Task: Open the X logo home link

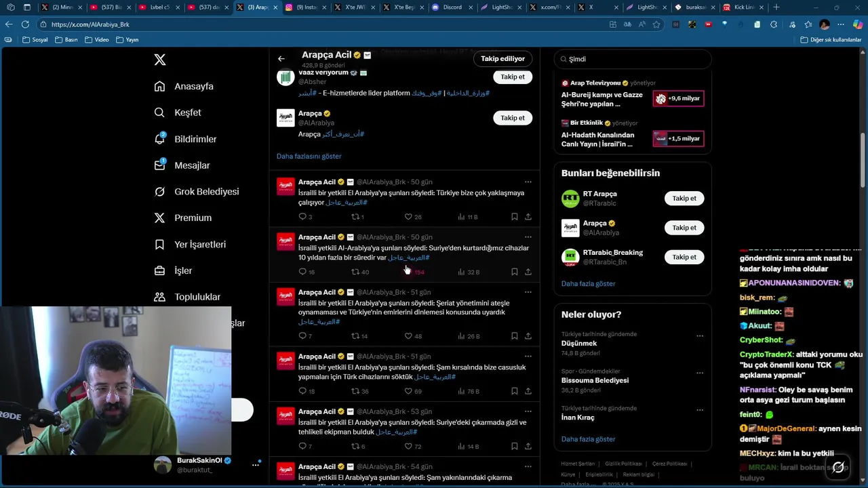Action: (160, 60)
